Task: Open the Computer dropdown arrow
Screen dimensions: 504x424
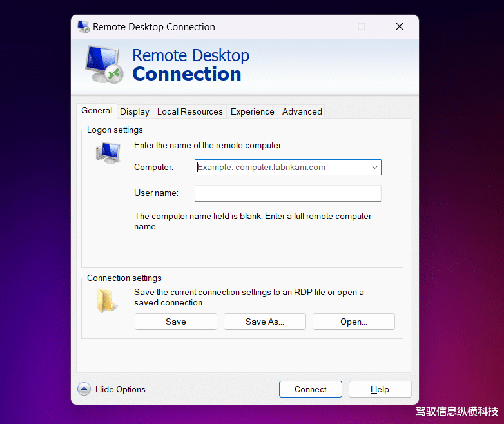Action: coord(374,167)
